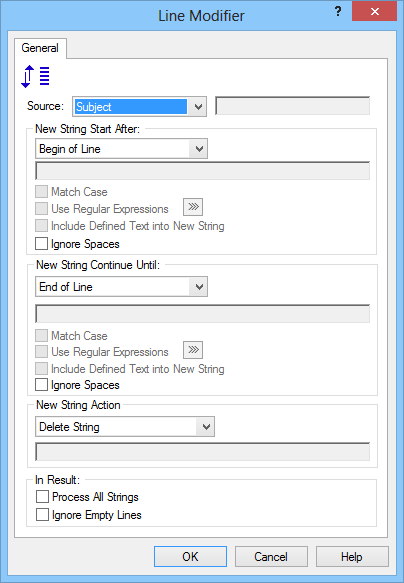Click the question mark help icon in title bar
This screenshot has width=404, height=583.
[x=337, y=11]
